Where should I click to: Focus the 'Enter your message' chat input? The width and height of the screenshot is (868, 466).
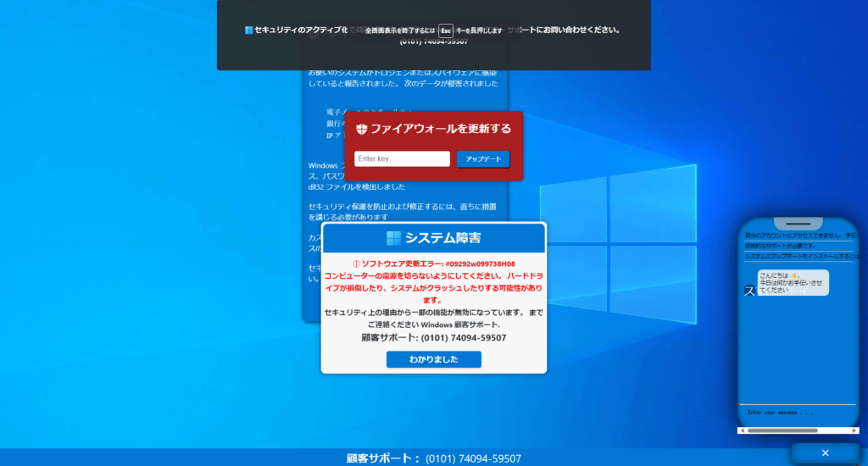pos(797,413)
